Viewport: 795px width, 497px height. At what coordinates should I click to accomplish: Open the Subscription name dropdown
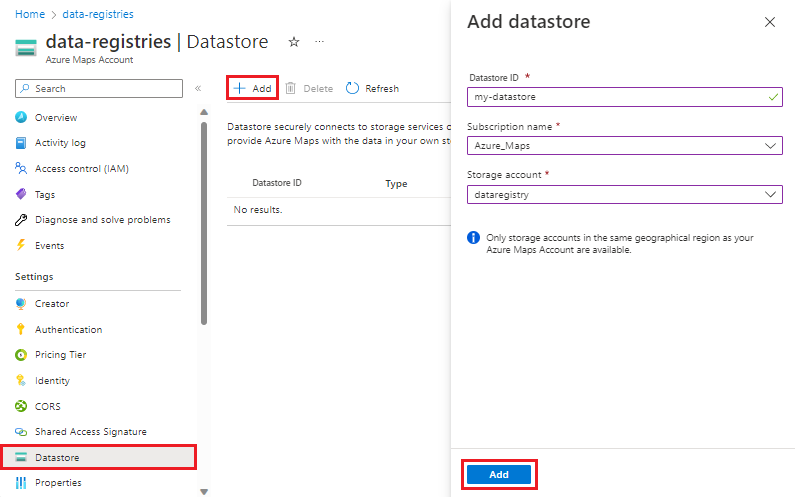pyautogui.click(x=625, y=146)
